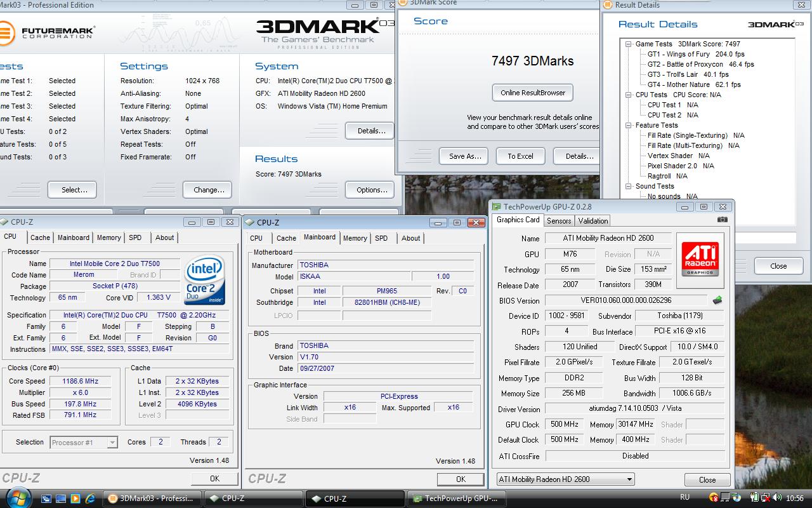Click Details... button in Score window
This screenshot has height=508, width=812.
click(576, 156)
